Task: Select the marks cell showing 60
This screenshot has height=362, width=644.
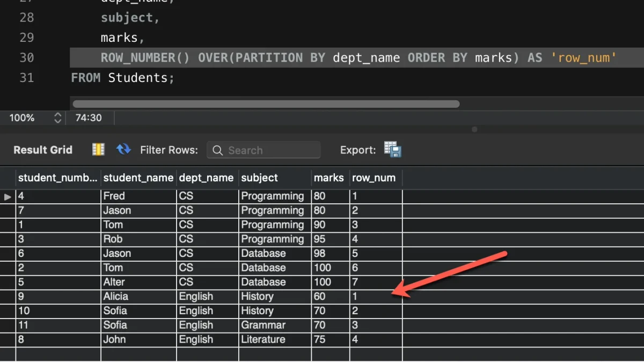Action: [330, 297]
